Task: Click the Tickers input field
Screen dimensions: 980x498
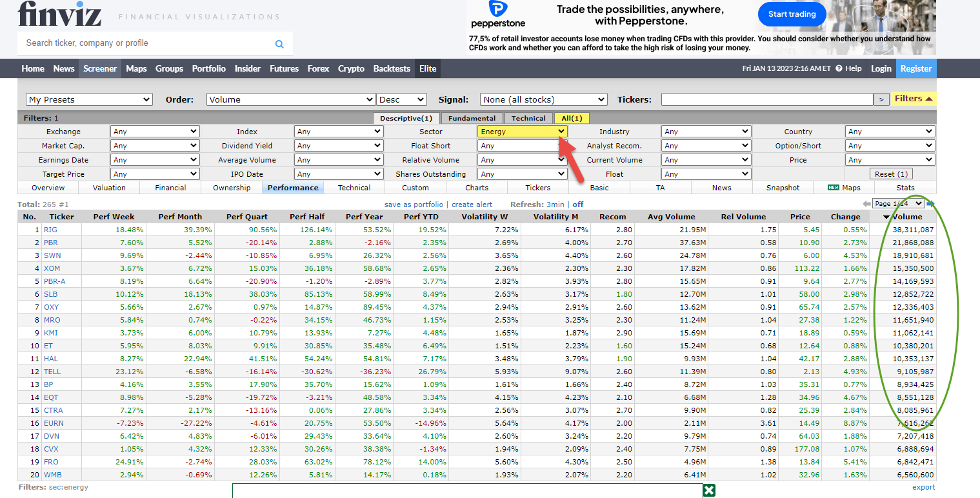Action: (767, 99)
